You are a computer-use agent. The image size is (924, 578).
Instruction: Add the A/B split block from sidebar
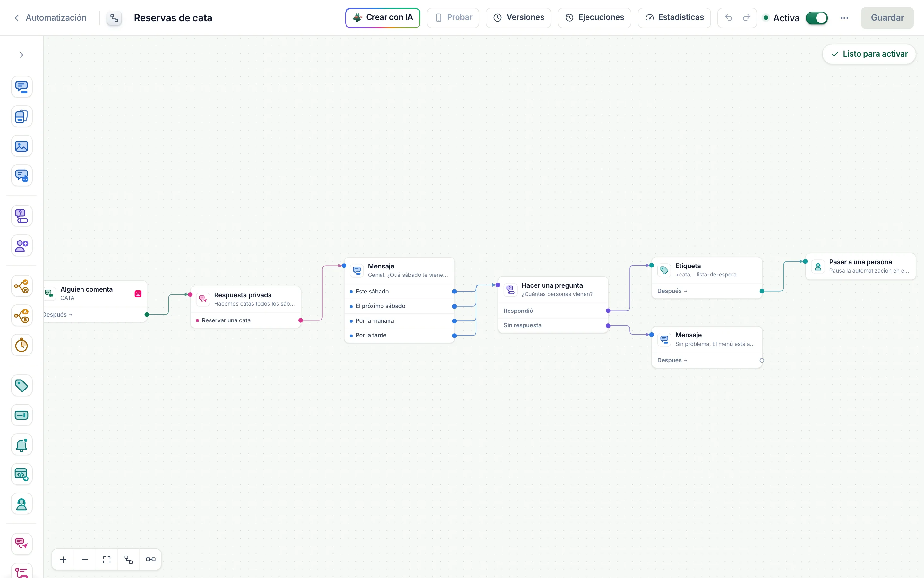(21, 315)
